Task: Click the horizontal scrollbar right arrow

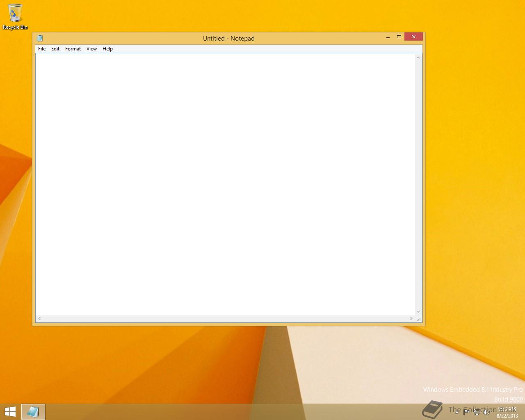Action: (x=411, y=319)
